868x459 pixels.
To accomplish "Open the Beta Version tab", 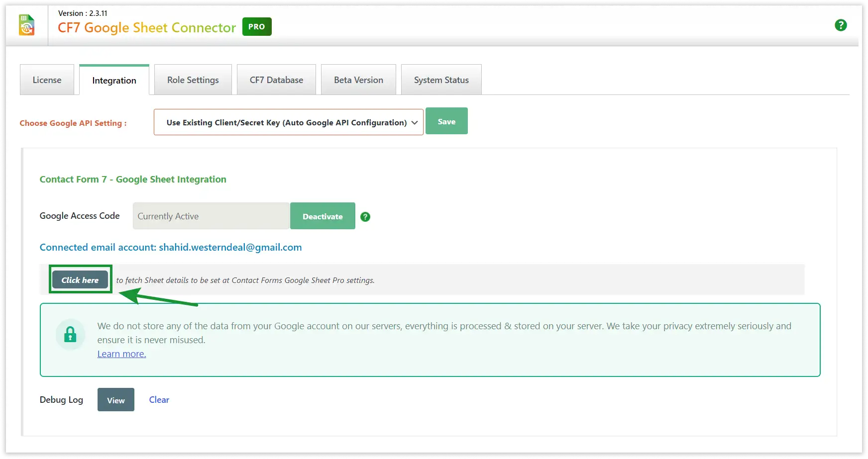I will pyautogui.click(x=358, y=80).
